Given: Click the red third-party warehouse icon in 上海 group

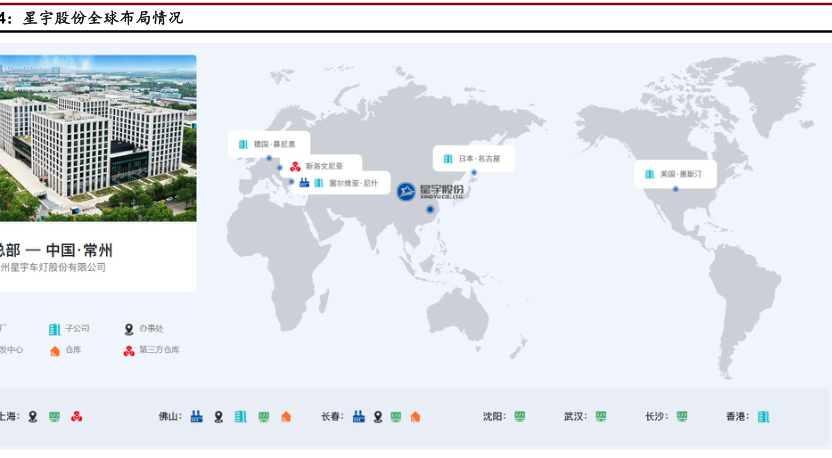Looking at the screenshot, I should [x=77, y=416].
